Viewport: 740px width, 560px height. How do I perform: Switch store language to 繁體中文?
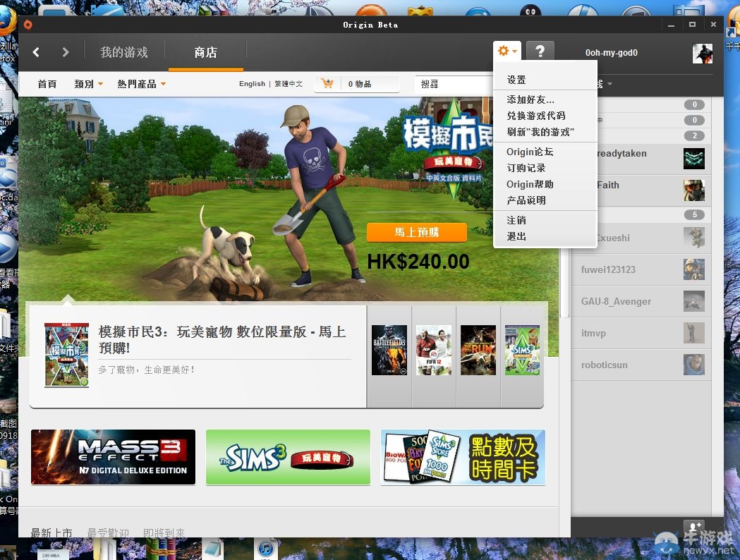point(289,83)
